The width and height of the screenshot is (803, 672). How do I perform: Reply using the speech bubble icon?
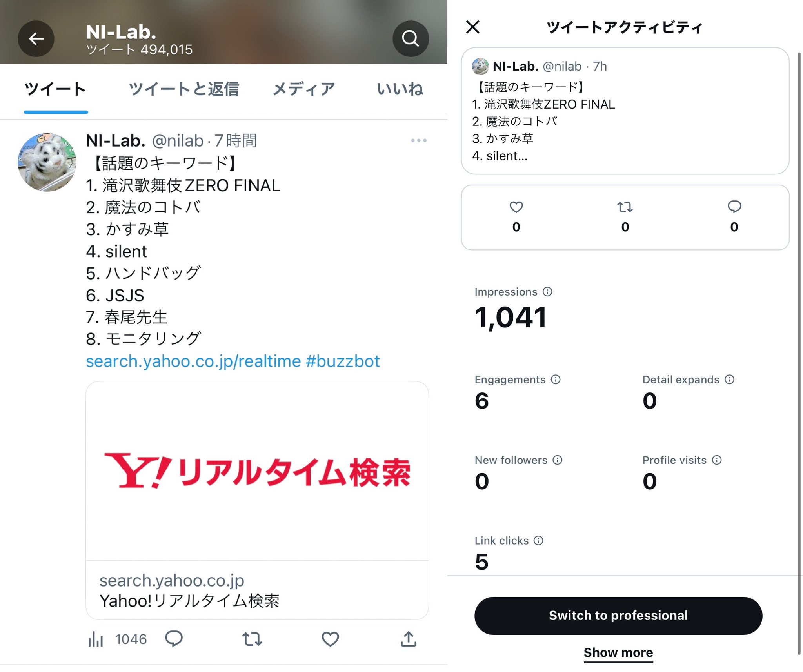174,639
